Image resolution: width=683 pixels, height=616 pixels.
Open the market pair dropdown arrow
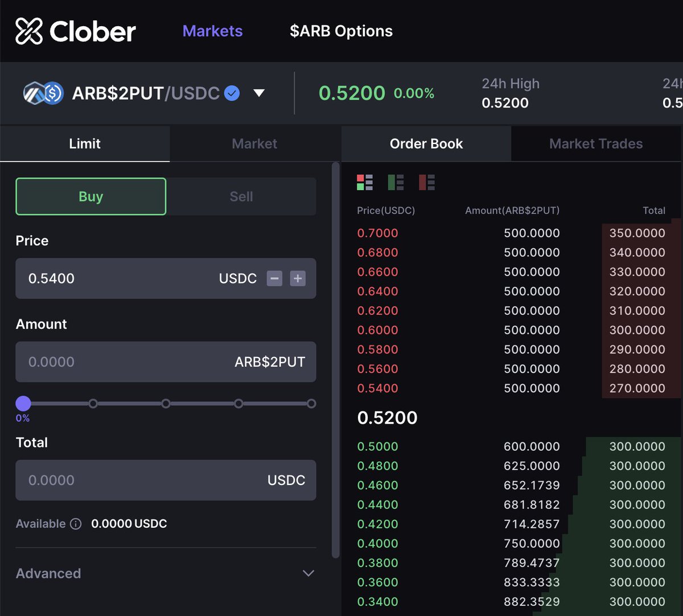pyautogui.click(x=259, y=93)
